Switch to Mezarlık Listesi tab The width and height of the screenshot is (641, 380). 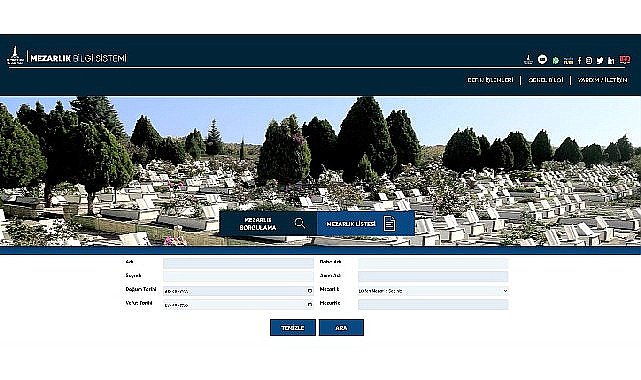366,224
